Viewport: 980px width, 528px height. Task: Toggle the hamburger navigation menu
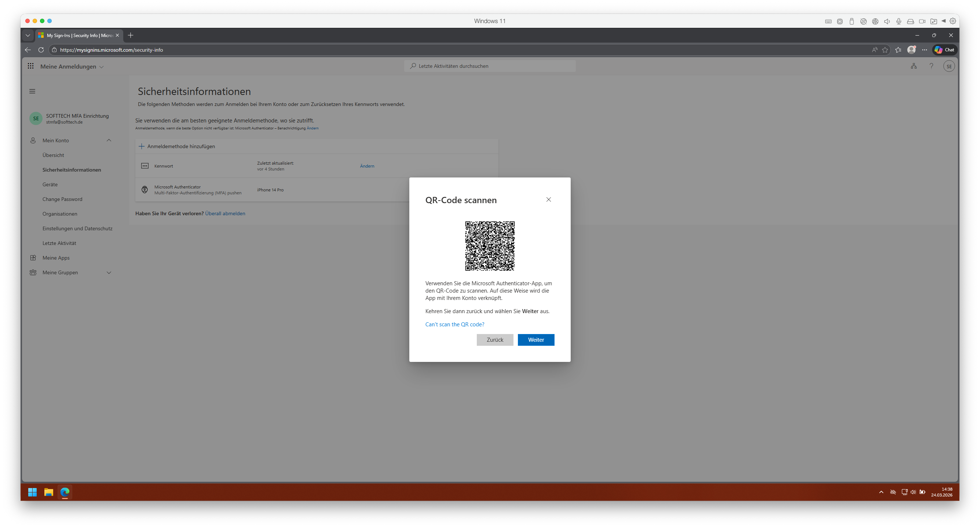coord(32,91)
